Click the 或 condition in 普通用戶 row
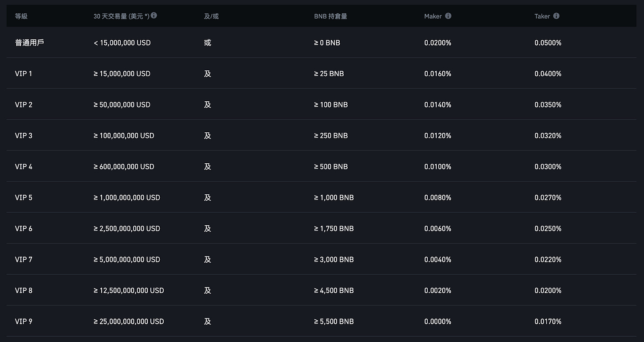Viewport: 644px width, 342px height. tap(207, 43)
